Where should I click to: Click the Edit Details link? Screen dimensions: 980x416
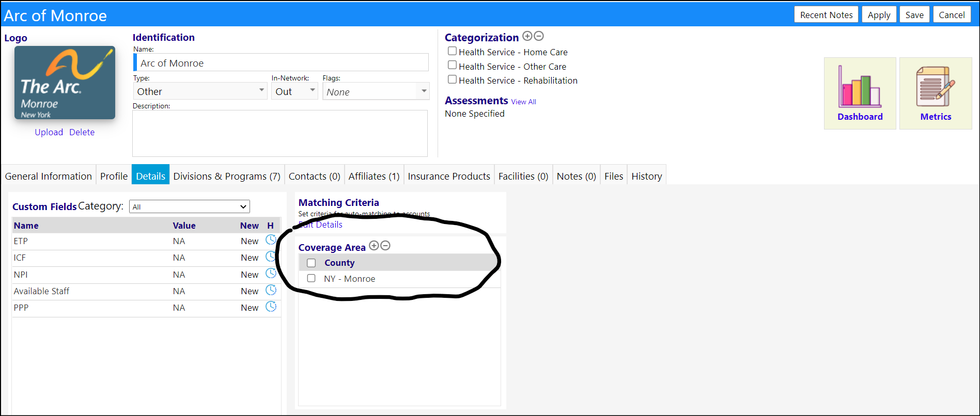click(320, 225)
